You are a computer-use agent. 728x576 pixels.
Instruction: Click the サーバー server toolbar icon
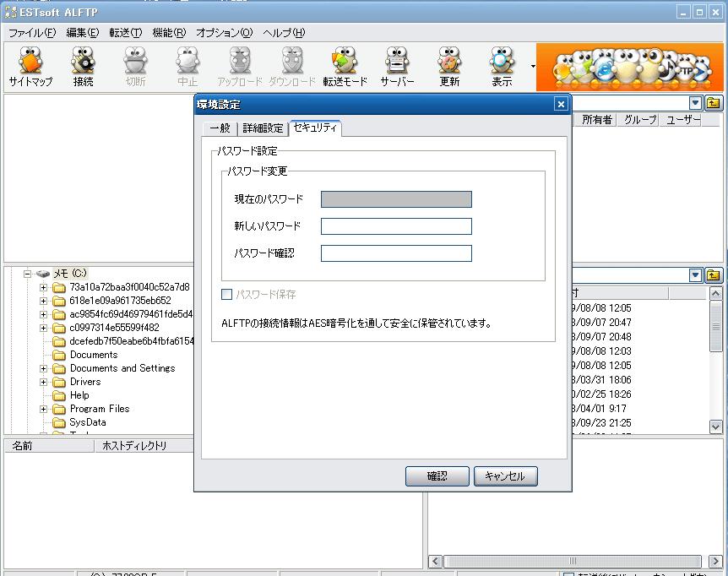pyautogui.click(x=397, y=67)
